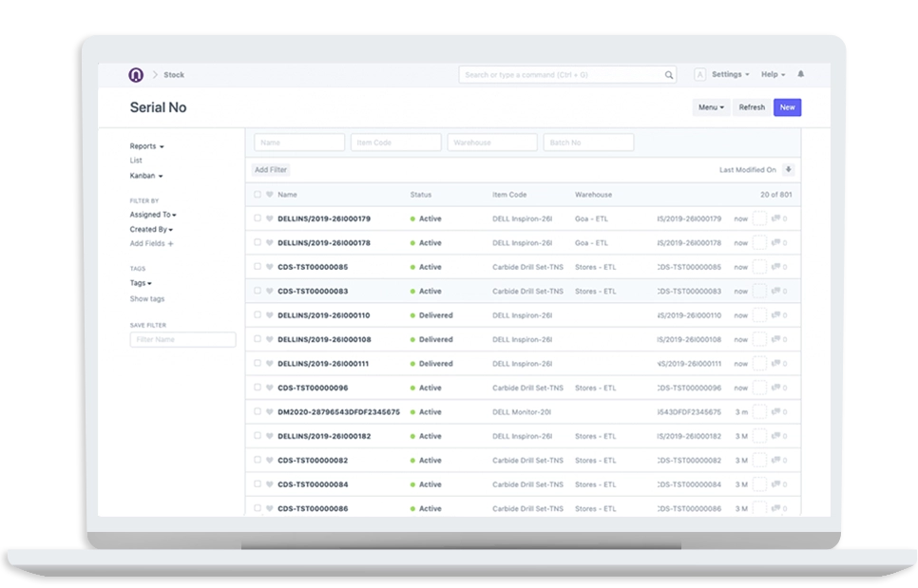Click the ERPNext home logo
Screen dimensions: 918x588
tap(136, 74)
